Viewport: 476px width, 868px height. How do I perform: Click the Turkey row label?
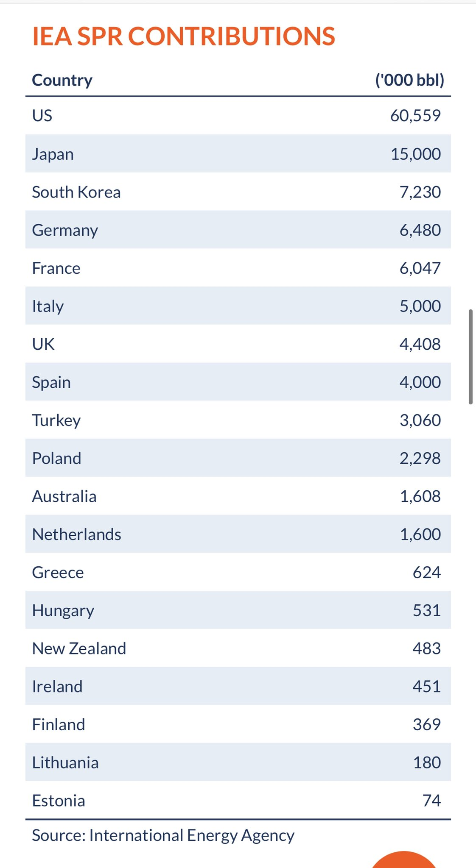[56, 420]
